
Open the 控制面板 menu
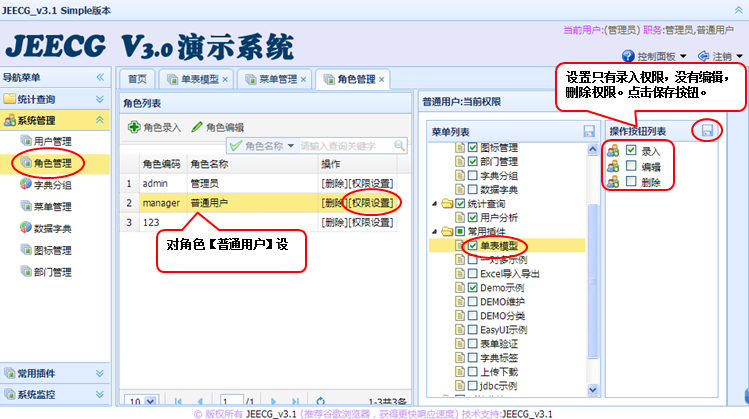coord(655,56)
